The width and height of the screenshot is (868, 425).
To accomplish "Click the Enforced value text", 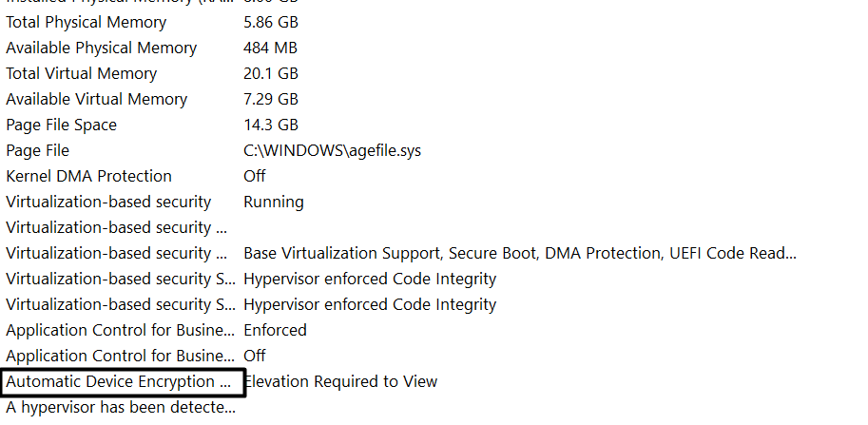I will [x=275, y=330].
